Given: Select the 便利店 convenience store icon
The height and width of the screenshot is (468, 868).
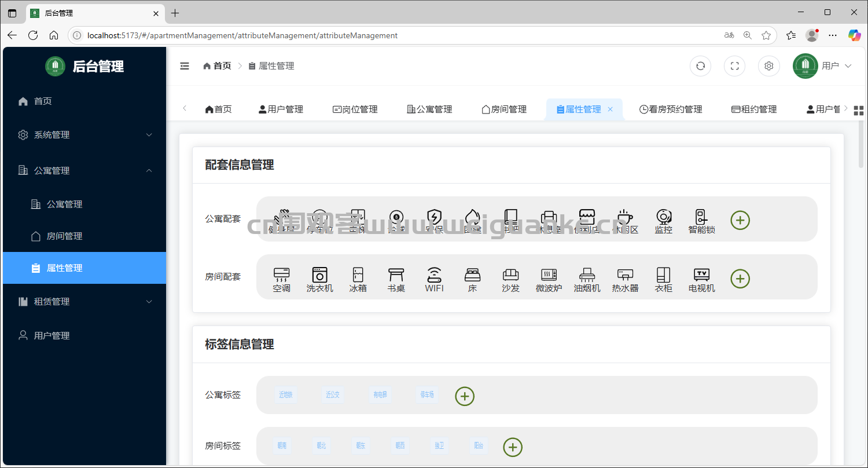Looking at the screenshot, I should pyautogui.click(x=587, y=217).
